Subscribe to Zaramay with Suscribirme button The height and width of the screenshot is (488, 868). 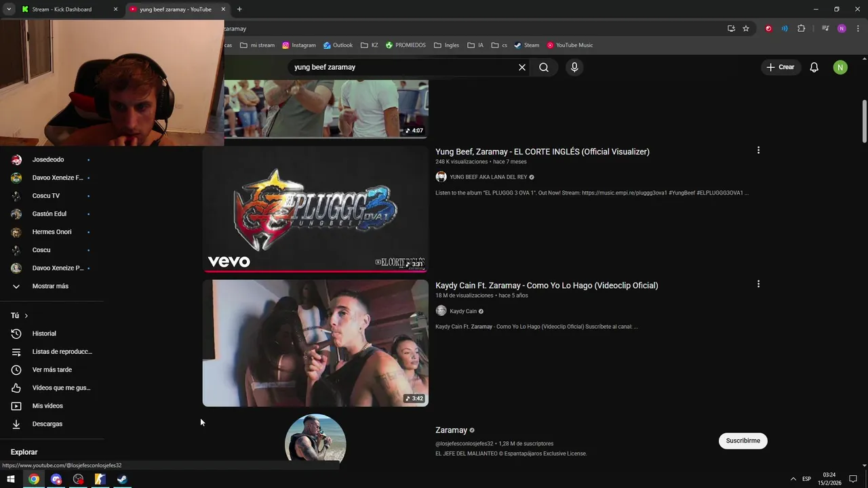pos(743,441)
